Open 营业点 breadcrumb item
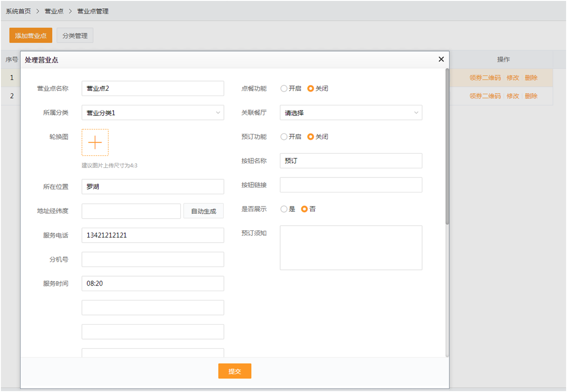Screen dimensions: 567x392 tap(54, 11)
